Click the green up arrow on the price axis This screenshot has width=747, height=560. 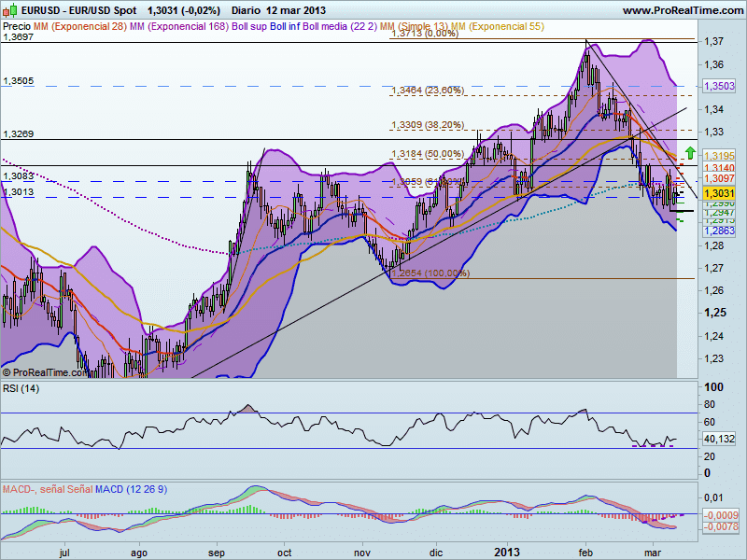(688, 152)
